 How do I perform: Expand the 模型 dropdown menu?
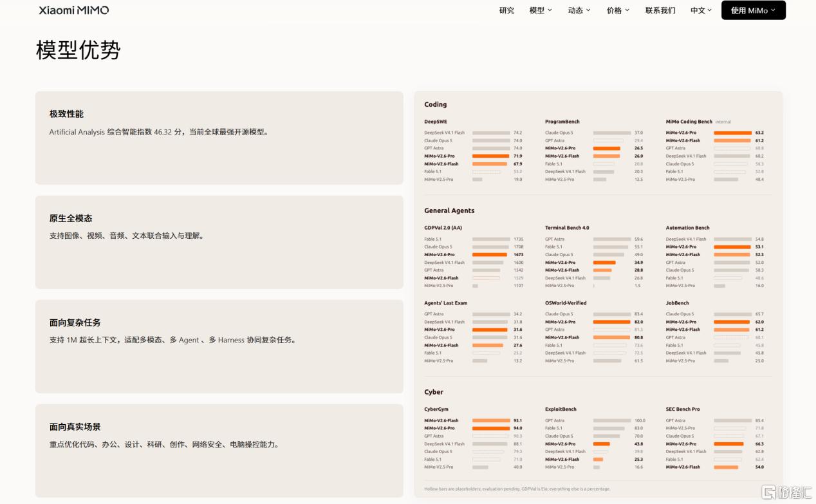(x=541, y=10)
